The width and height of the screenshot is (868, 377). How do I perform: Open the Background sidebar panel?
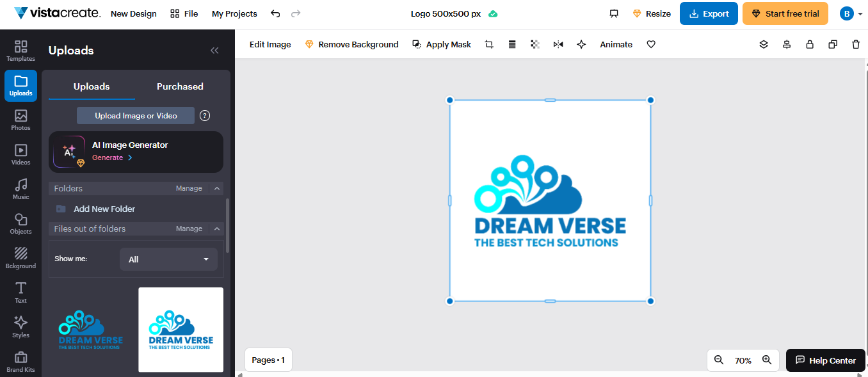pos(20,259)
